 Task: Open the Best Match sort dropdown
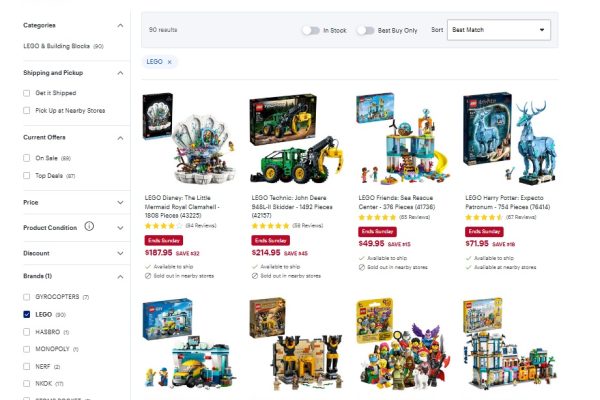(x=499, y=30)
